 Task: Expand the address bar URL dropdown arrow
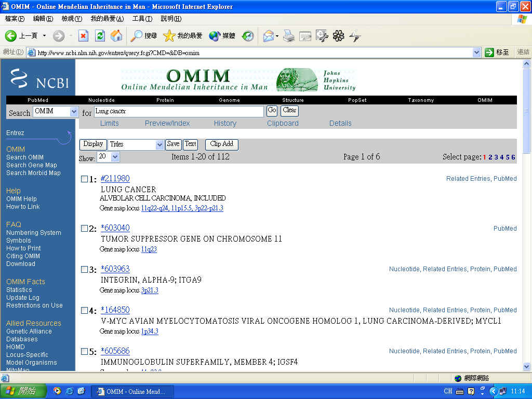tap(476, 52)
